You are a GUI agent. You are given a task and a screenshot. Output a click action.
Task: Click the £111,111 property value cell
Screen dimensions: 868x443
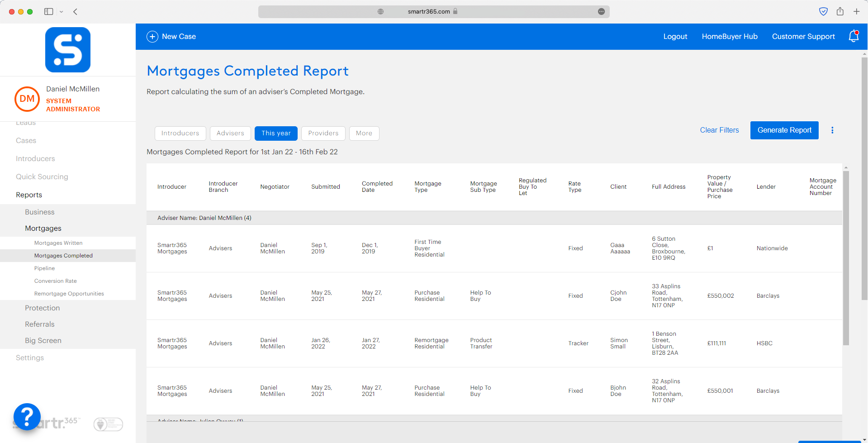pos(716,343)
